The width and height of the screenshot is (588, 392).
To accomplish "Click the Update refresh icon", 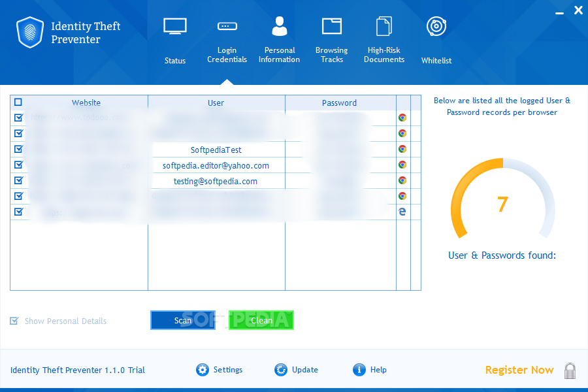I will (280, 370).
